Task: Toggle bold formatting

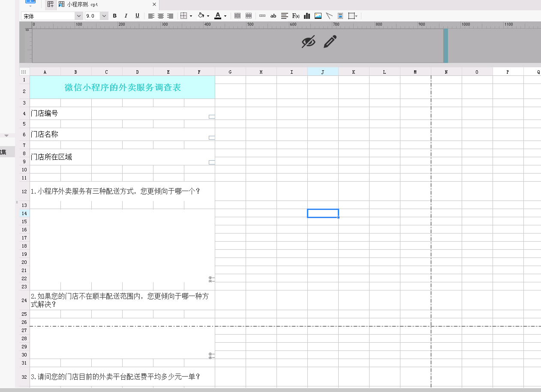Action: [x=114, y=16]
